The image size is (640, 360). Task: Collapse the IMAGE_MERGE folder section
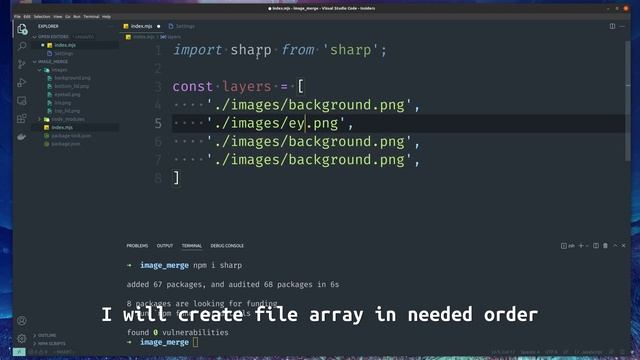[35, 62]
